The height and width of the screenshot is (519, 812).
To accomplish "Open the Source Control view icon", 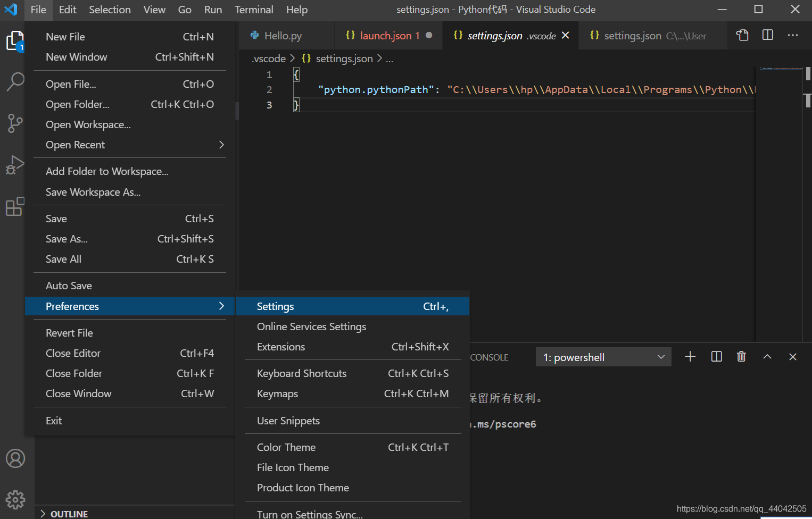I will pyautogui.click(x=15, y=123).
